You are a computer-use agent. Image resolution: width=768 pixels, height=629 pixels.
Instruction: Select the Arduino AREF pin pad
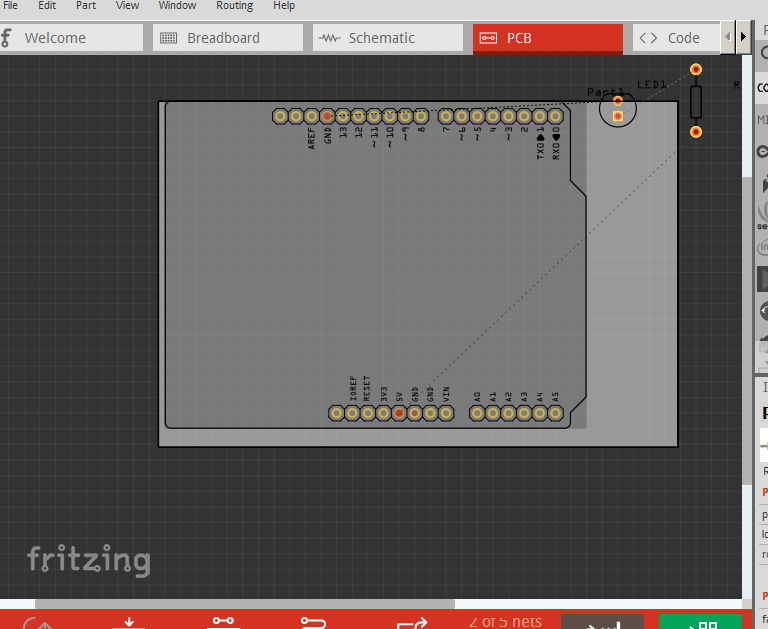(312, 117)
